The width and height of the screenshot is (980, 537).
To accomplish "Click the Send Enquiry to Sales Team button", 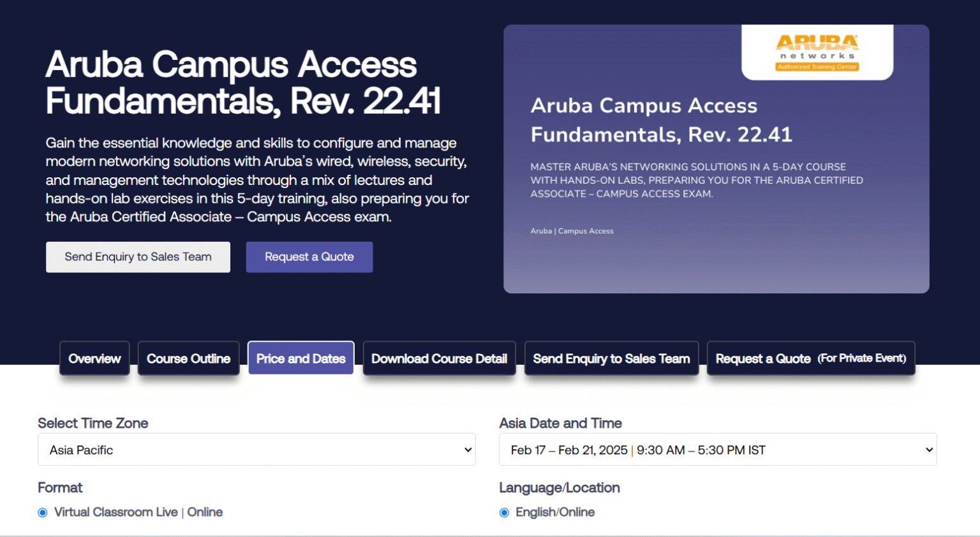I will click(x=138, y=257).
